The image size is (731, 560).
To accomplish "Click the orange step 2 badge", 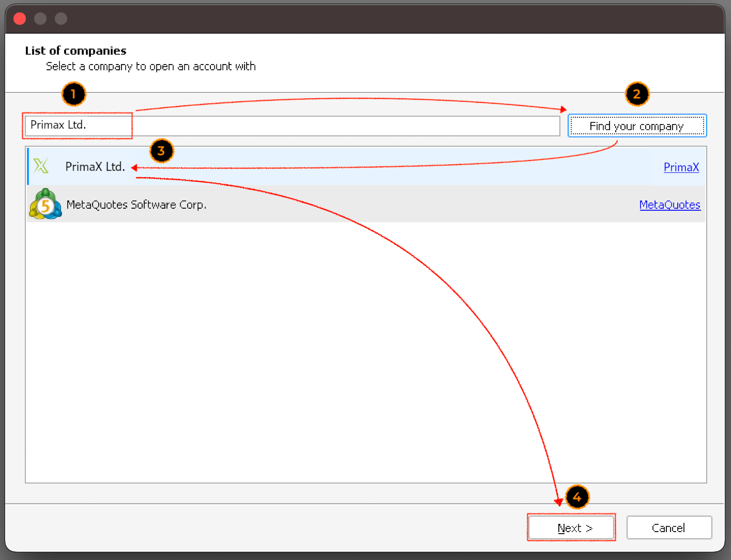I will click(x=636, y=94).
